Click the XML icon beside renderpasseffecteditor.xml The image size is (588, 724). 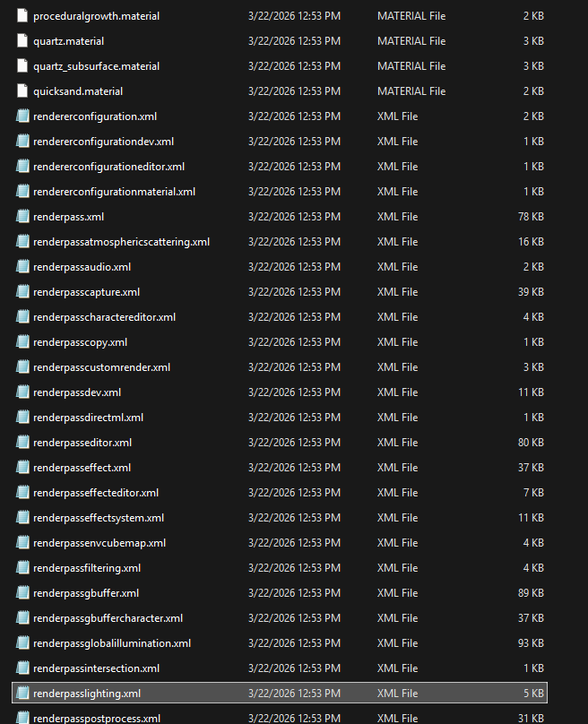tap(22, 492)
